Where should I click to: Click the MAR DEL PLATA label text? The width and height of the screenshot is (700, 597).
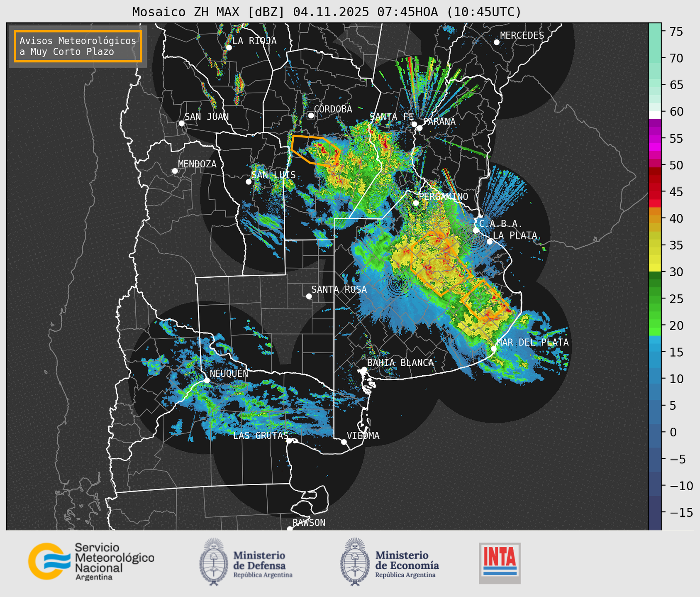click(532, 343)
